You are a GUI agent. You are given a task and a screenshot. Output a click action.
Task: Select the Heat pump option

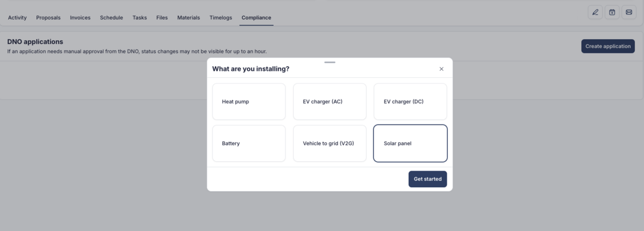pyautogui.click(x=249, y=101)
